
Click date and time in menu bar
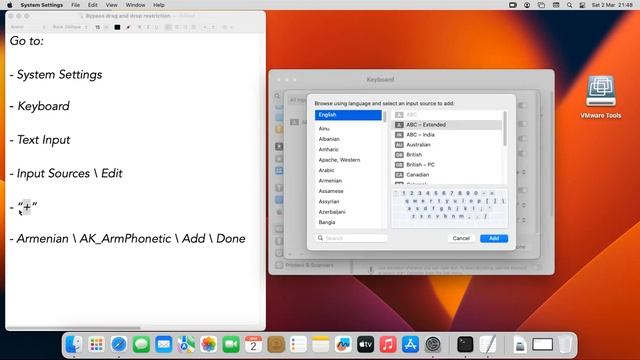(612, 5)
